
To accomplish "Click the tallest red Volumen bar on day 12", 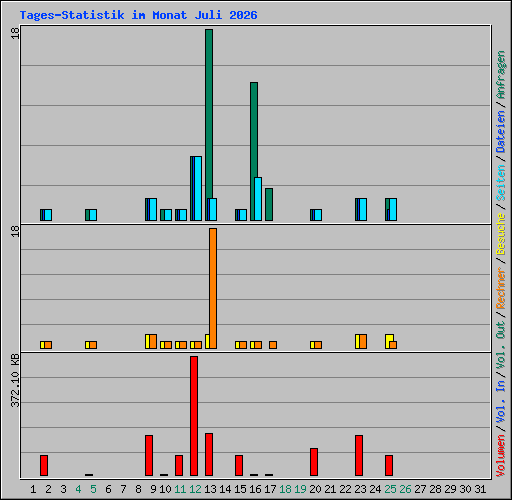I will [x=194, y=416].
